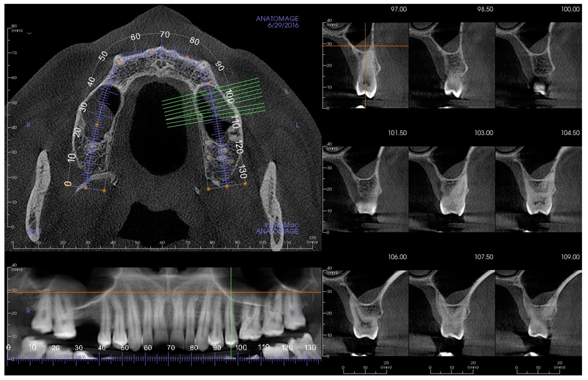The height and width of the screenshot is (380, 588).
Task: Select the 98.50 cross-section slice
Action: 452,65
